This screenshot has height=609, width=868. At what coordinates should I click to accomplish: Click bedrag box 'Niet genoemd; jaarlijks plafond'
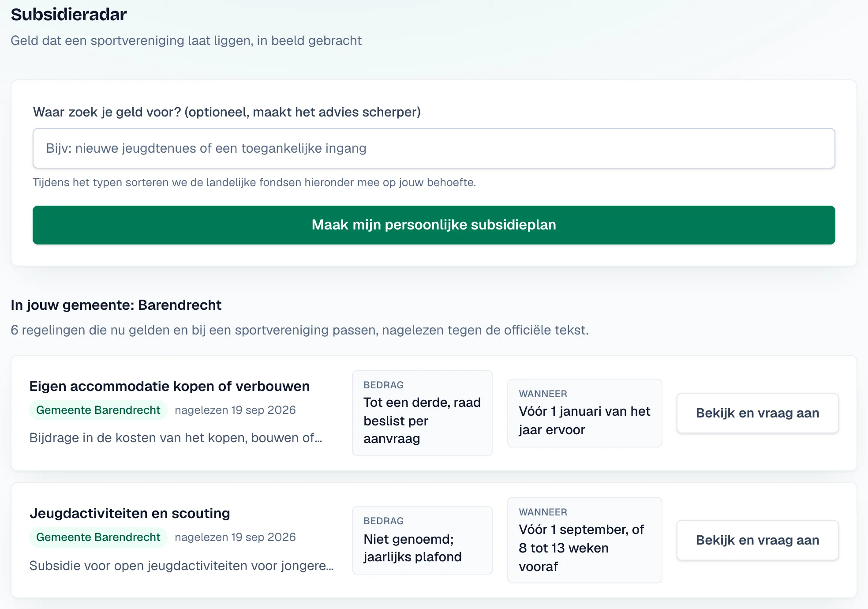point(422,540)
